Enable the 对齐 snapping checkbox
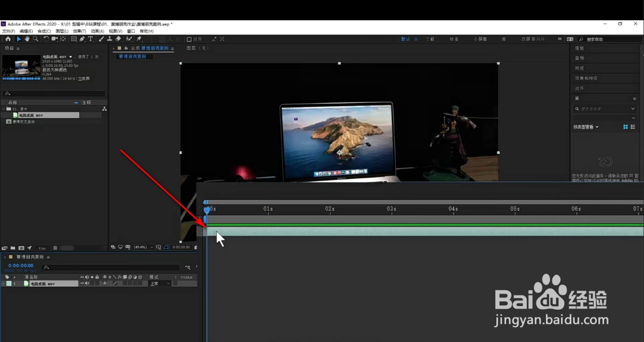This screenshot has height=342, width=644. (x=189, y=39)
